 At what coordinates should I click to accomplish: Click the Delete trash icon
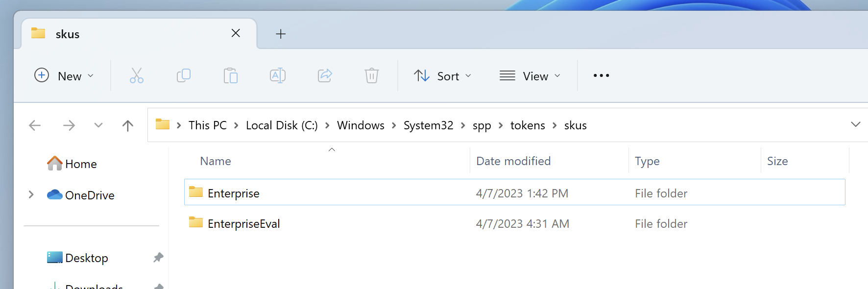click(x=371, y=76)
